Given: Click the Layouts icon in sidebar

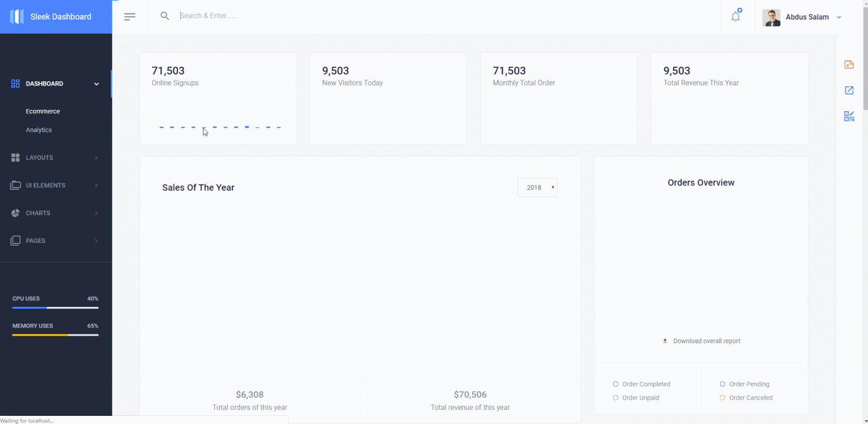Looking at the screenshot, I should pyautogui.click(x=15, y=158).
